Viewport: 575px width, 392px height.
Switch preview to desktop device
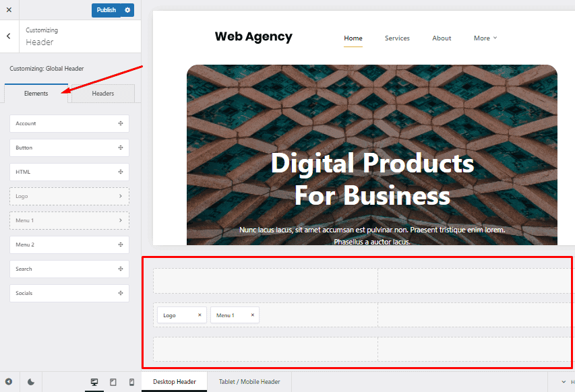tap(94, 382)
